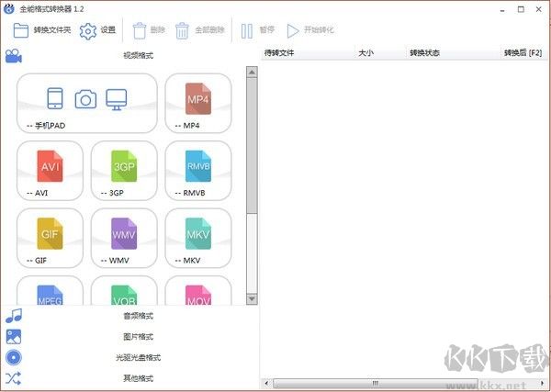Click the 转换文件夹 label
This screenshot has height=392, width=551.
pyautogui.click(x=52, y=30)
